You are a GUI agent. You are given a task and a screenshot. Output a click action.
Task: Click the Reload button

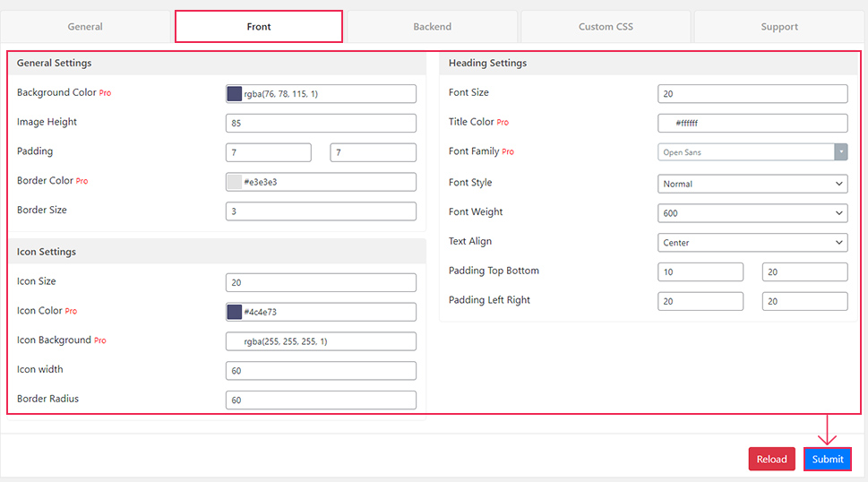[771, 459]
